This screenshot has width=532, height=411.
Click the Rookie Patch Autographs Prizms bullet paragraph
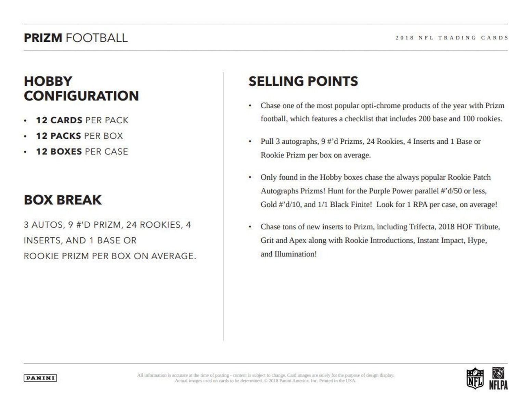pos(375,184)
